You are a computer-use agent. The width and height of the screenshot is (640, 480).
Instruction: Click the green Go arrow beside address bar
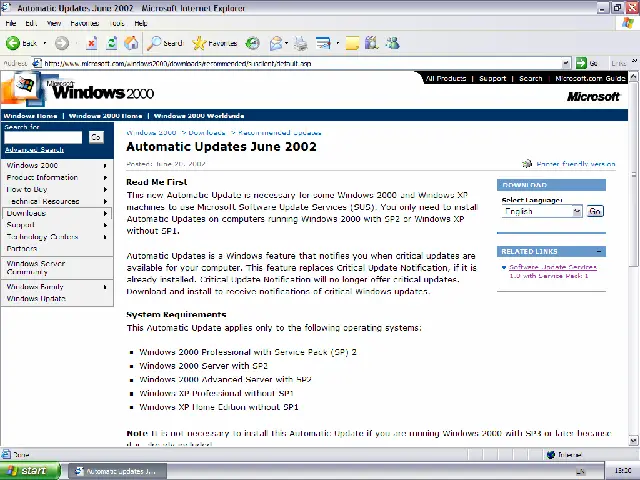(581, 63)
